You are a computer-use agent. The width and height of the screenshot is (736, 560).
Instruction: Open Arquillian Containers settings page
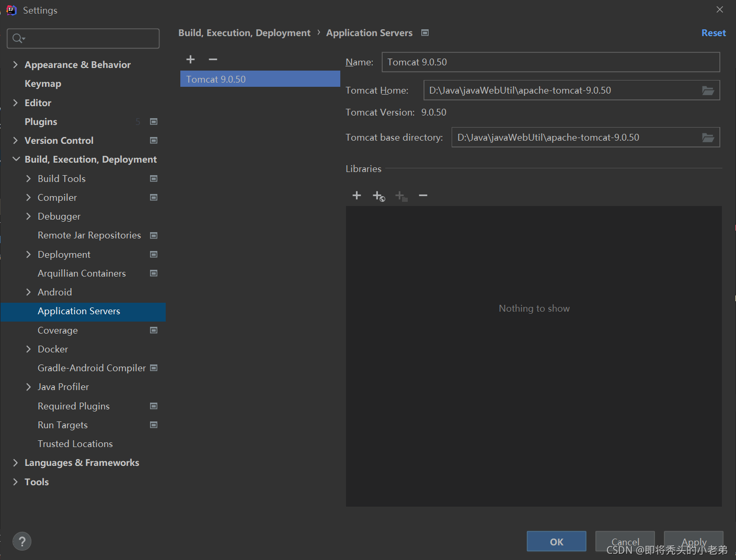tap(82, 273)
